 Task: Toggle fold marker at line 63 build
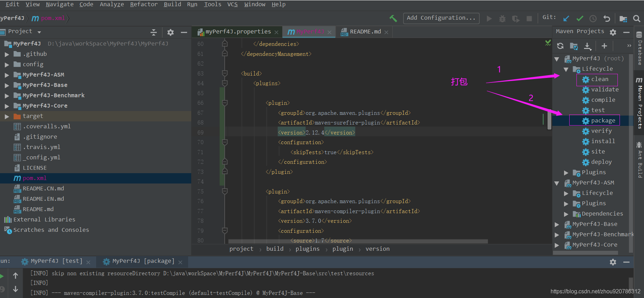225,73
